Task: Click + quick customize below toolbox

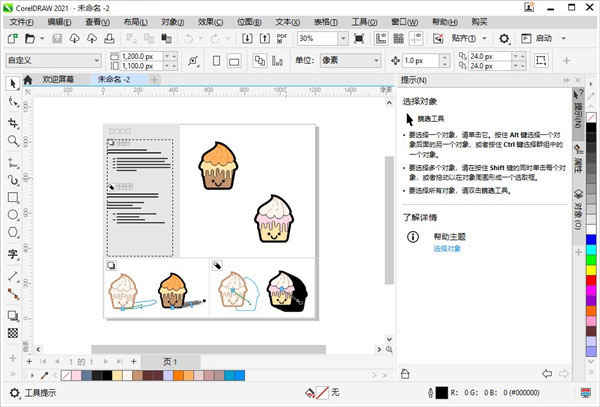Action: tap(13, 358)
